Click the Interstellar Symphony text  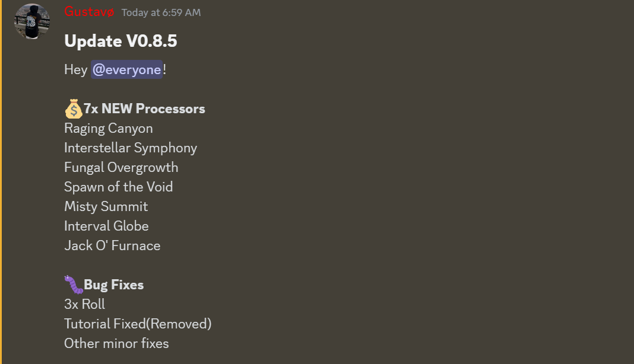tap(130, 148)
